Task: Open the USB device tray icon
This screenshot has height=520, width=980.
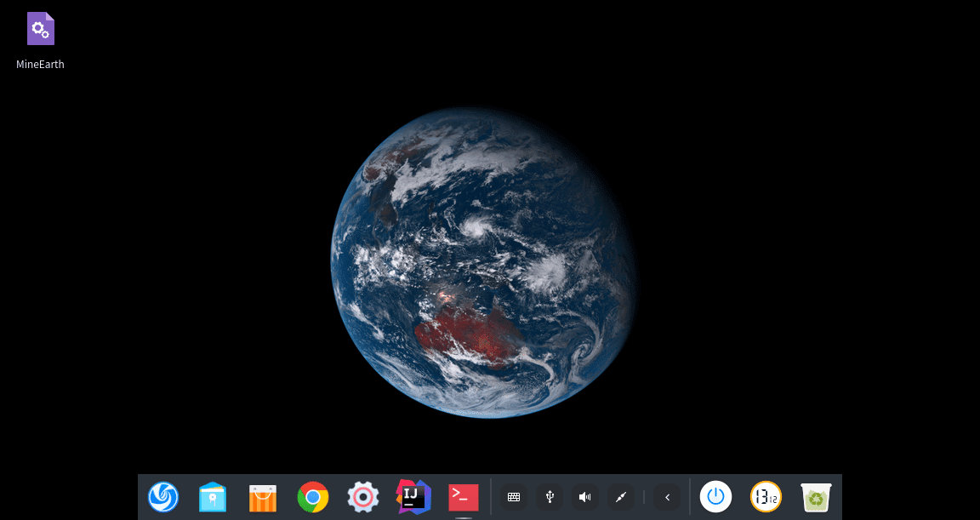Action: [x=550, y=497]
